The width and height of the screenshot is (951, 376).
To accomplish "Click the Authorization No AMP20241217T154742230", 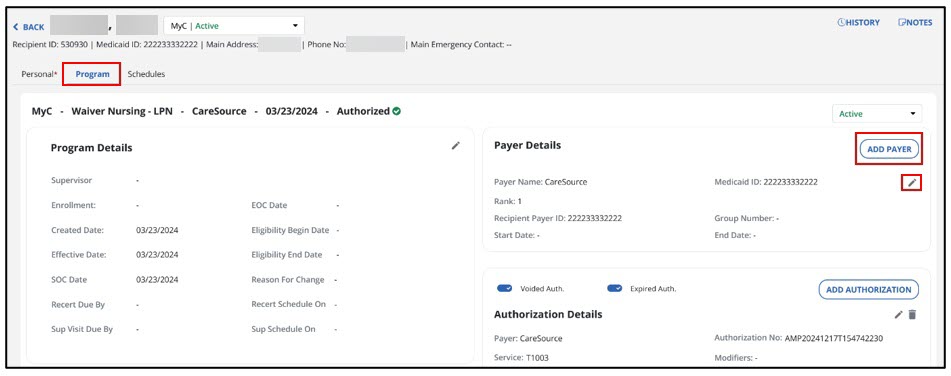I will point(799,338).
